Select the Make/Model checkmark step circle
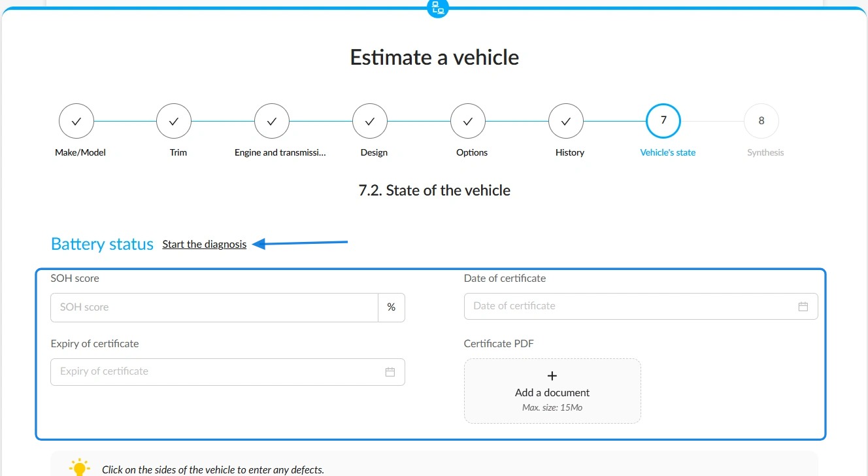 [76, 121]
